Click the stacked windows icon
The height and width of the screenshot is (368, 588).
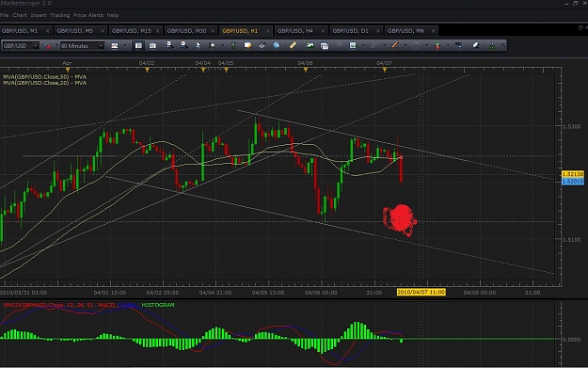point(325,46)
